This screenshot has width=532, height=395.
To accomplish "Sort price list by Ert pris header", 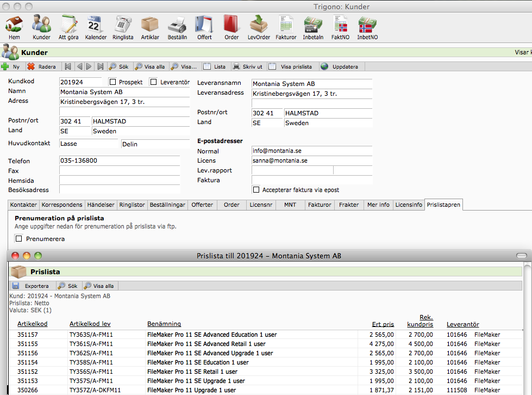I will point(383,324).
